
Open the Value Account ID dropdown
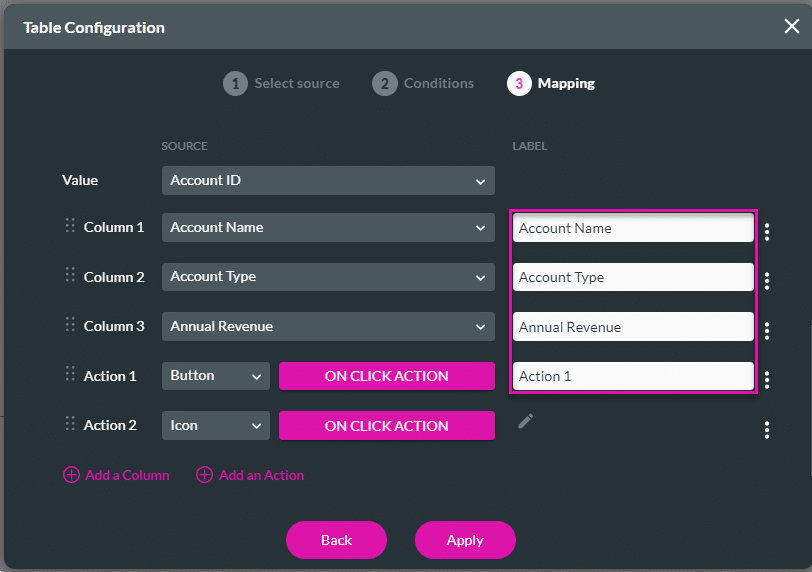pos(328,181)
